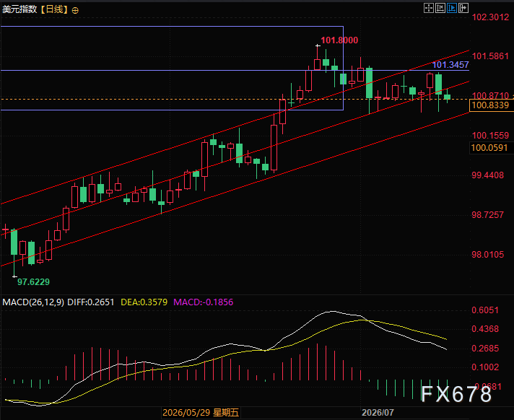Click the 101.8000 high price label
Image resolution: width=514 pixels, height=420 pixels.
pos(339,40)
